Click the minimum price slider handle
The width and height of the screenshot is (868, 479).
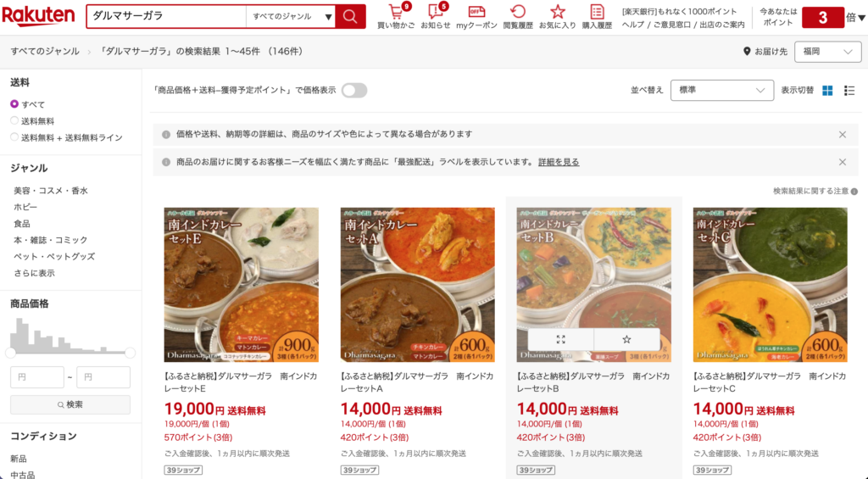coord(10,353)
